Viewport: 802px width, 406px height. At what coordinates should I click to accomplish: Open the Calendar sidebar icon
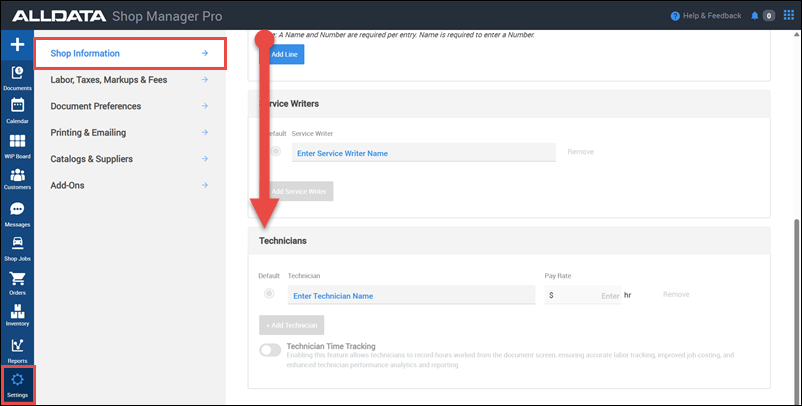click(x=17, y=109)
